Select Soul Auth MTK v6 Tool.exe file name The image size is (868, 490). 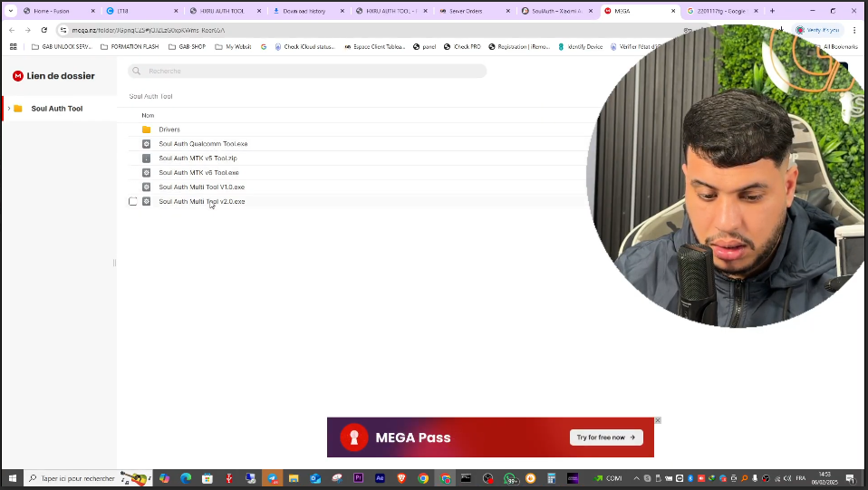coord(198,173)
